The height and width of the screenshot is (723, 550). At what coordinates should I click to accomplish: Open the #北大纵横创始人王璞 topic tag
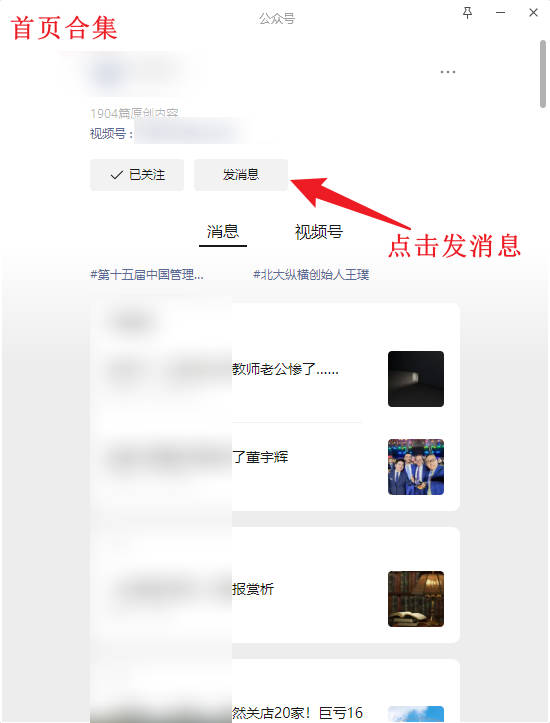tap(311, 275)
